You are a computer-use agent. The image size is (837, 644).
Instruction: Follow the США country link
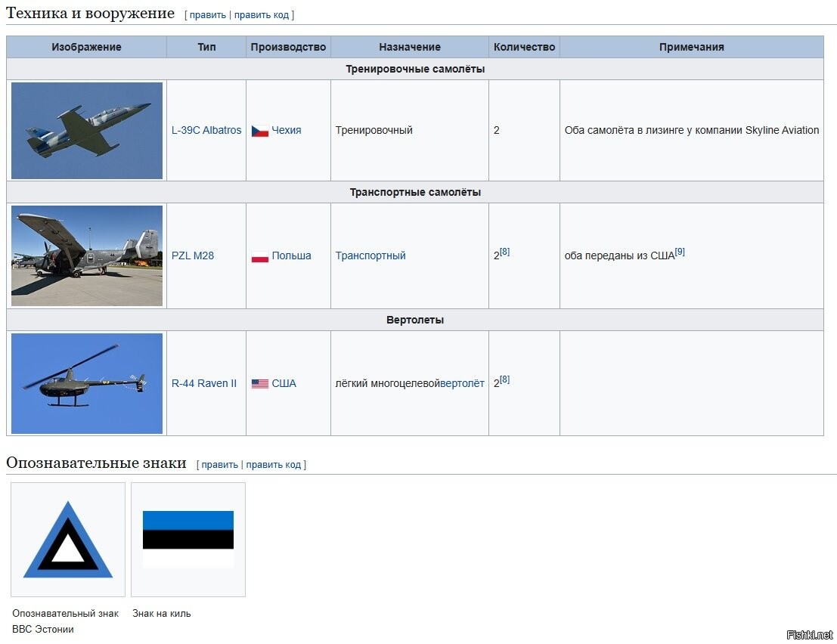point(284,383)
